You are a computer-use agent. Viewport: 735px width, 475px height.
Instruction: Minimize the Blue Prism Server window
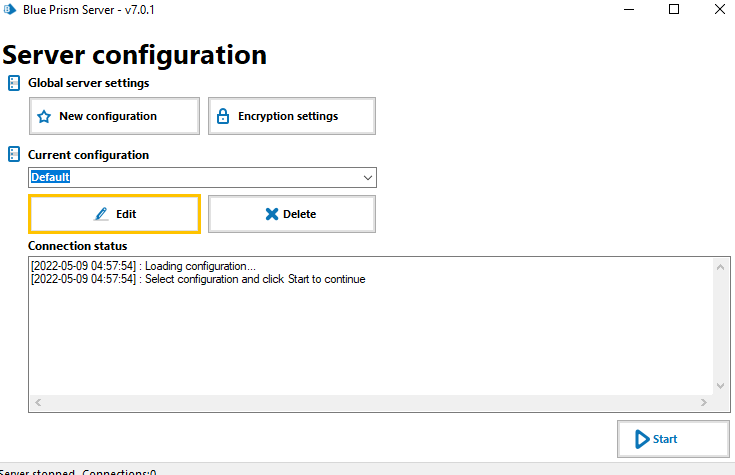[627, 10]
